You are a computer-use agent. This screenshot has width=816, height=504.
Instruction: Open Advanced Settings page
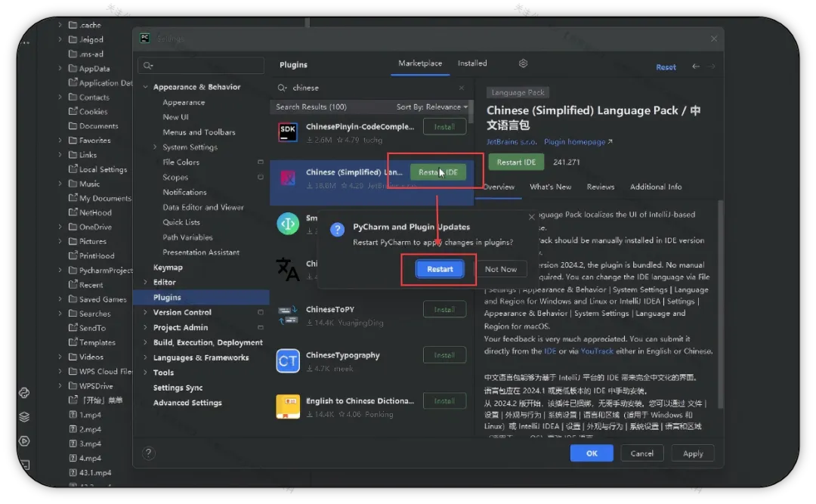point(187,403)
